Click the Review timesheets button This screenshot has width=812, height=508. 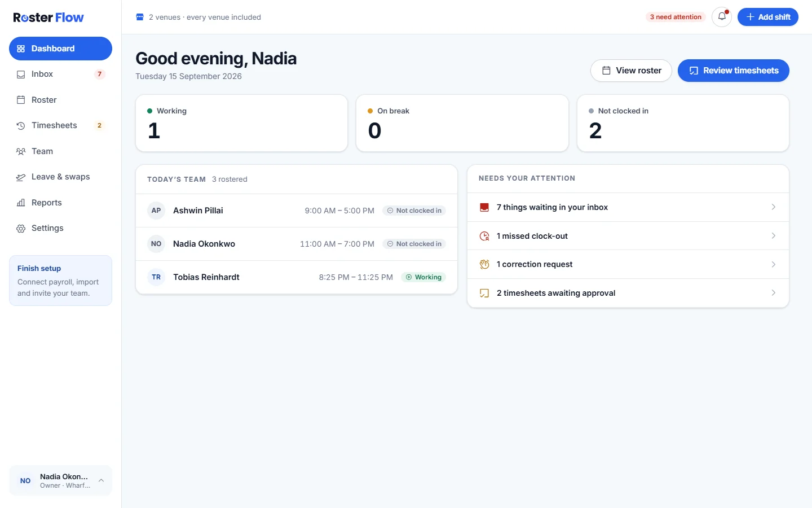pyautogui.click(x=734, y=71)
